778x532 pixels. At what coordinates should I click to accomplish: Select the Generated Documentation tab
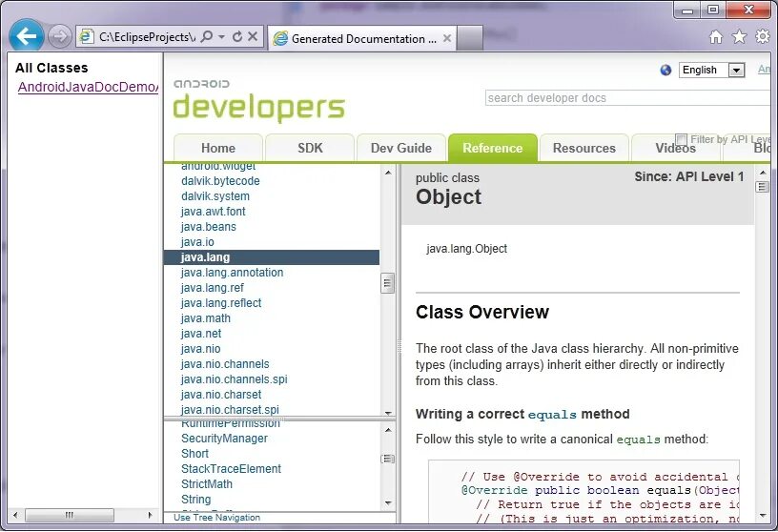[363, 39]
